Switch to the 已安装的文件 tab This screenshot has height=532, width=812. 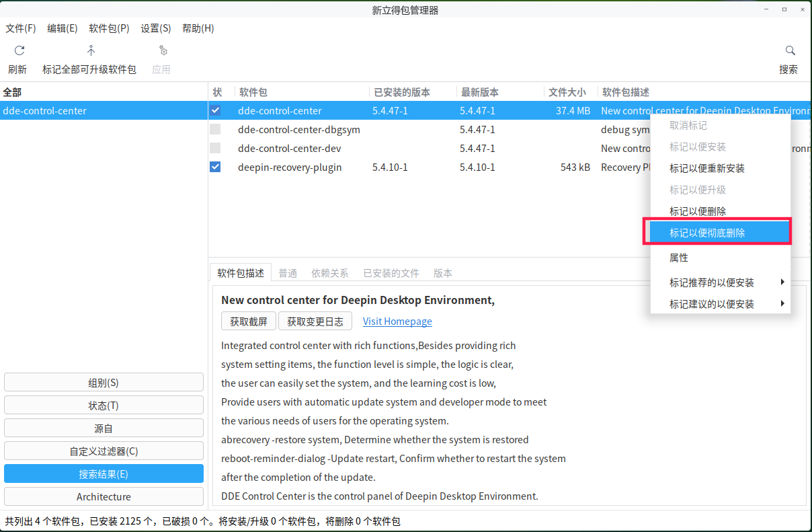tap(391, 273)
